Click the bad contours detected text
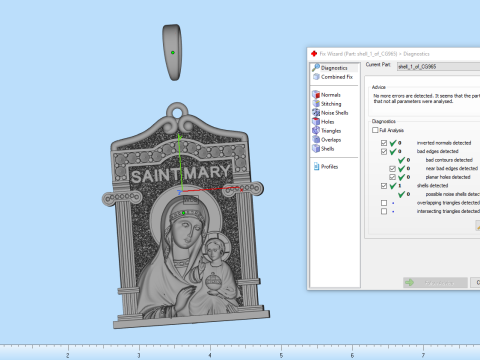 point(449,160)
